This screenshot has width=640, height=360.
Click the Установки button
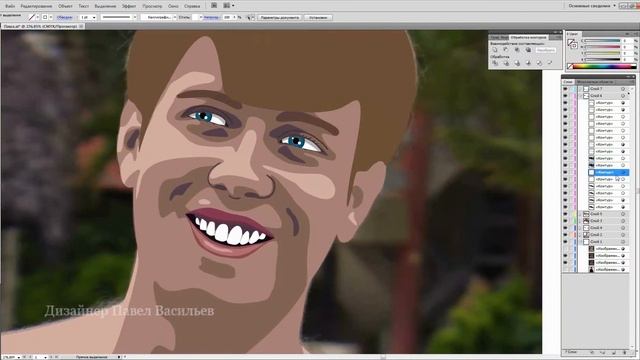[x=318, y=17]
